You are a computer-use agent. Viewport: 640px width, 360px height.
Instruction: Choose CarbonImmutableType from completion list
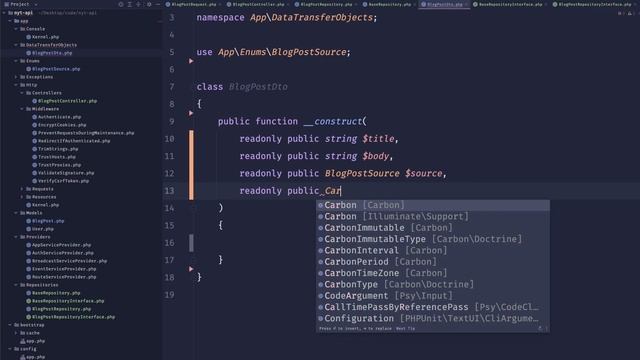pos(433,239)
